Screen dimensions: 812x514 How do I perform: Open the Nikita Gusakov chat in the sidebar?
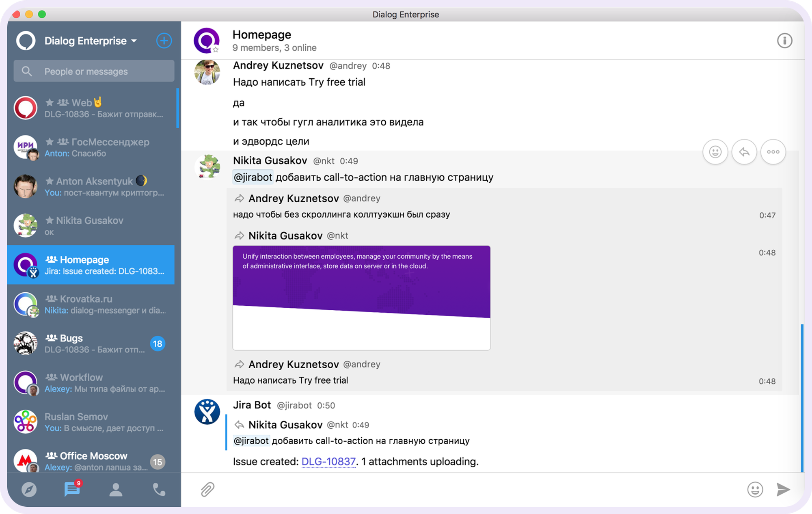point(92,226)
